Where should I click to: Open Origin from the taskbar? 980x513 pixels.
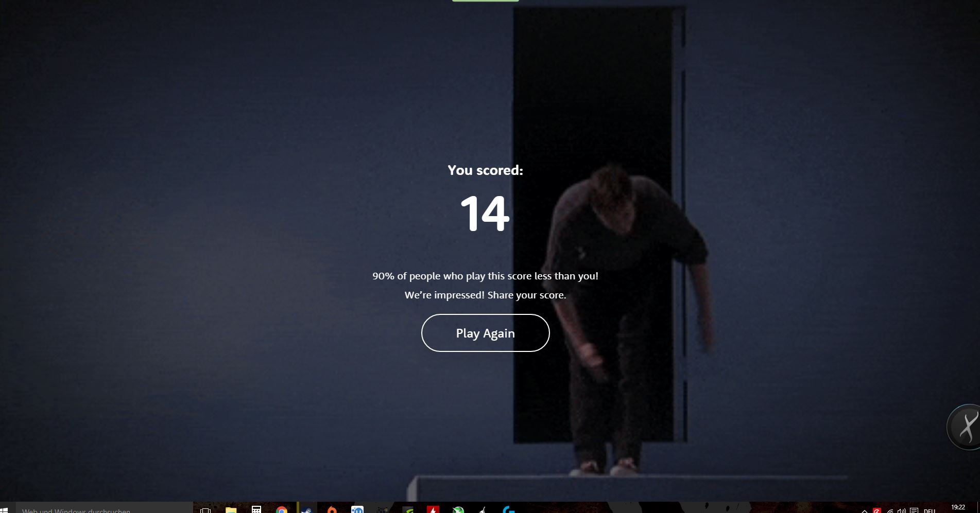pos(332,510)
